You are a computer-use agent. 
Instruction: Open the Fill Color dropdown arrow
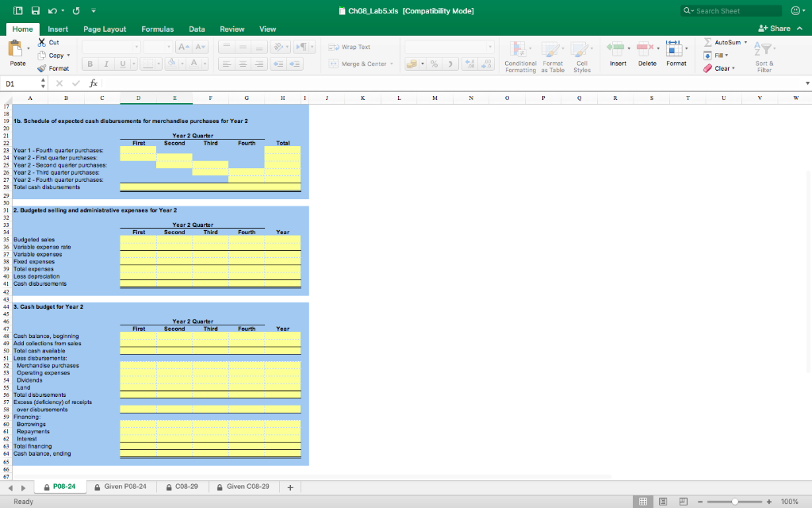182,64
